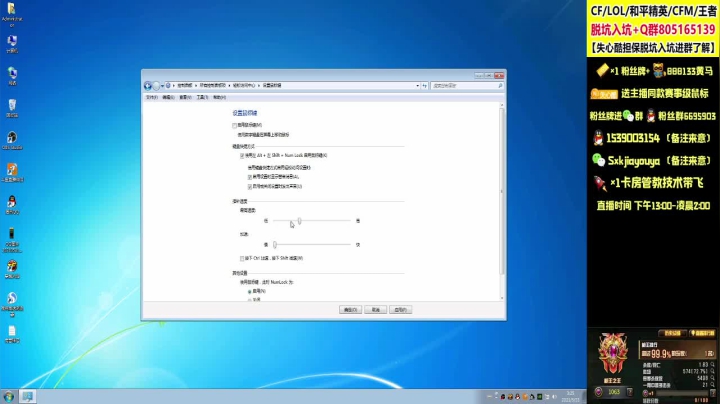Viewport: 720px width, 404px height.
Task: Expand the breadcrumb arrow before 控制面板
Action: click(x=174, y=85)
